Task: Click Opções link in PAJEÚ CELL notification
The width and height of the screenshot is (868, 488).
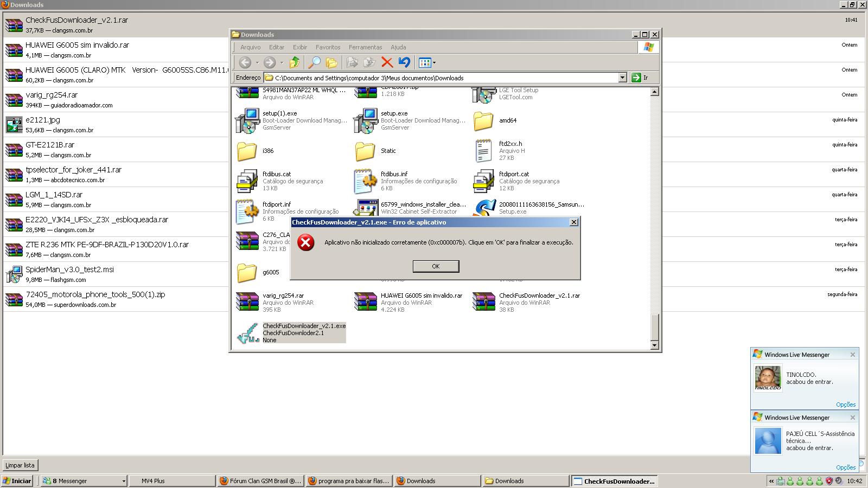Action: tap(846, 467)
